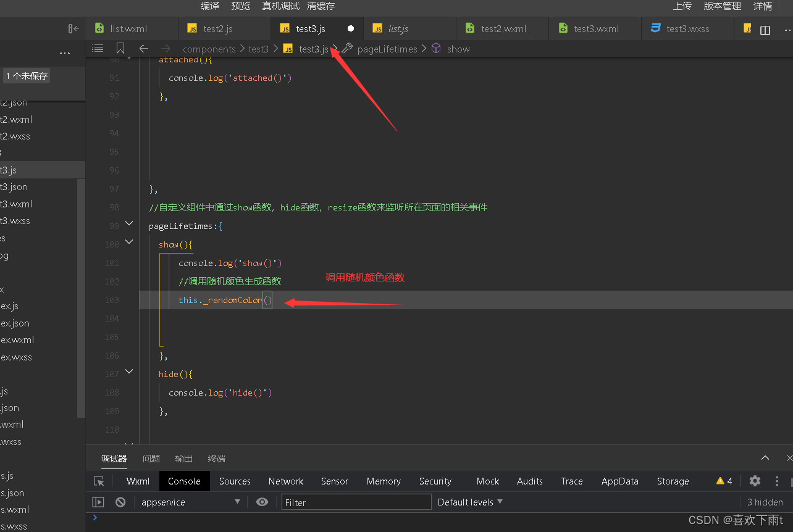This screenshot has width=793, height=532.
Task: Open devtools settings gear icon
Action: point(755,481)
